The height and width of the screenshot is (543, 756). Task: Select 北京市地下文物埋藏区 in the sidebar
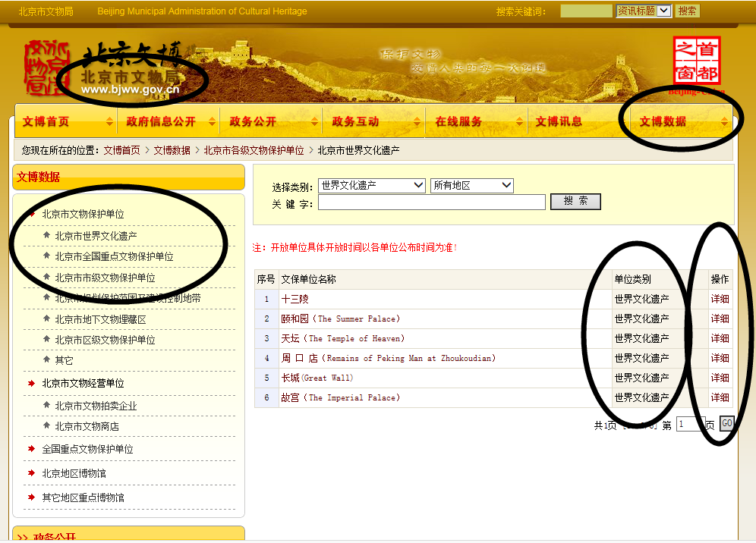pyautogui.click(x=100, y=320)
